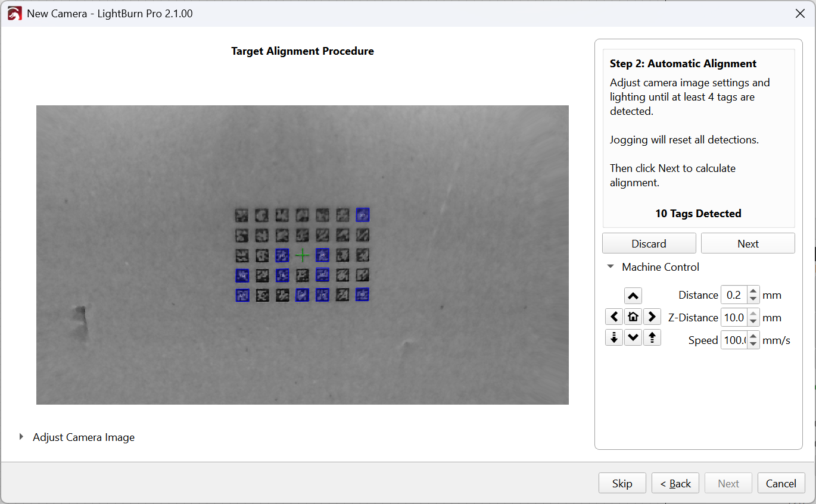Click the green crosshair in the camera image
This screenshot has width=816, height=504.
tap(303, 255)
